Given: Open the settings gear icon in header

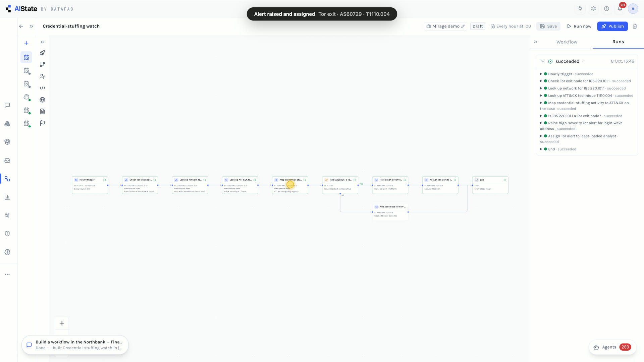Looking at the screenshot, I should (x=593, y=9).
